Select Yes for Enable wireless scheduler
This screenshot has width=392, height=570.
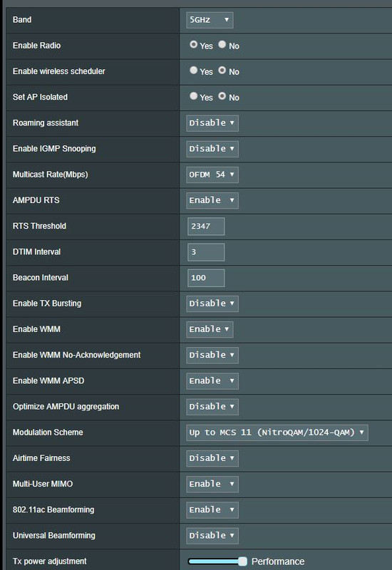(x=193, y=71)
